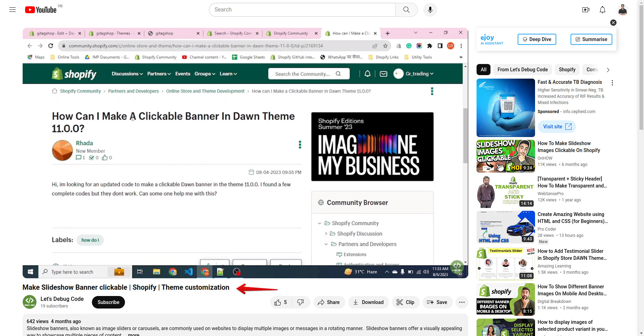
Task: Select the Shopify filter chip
Action: [567, 70]
